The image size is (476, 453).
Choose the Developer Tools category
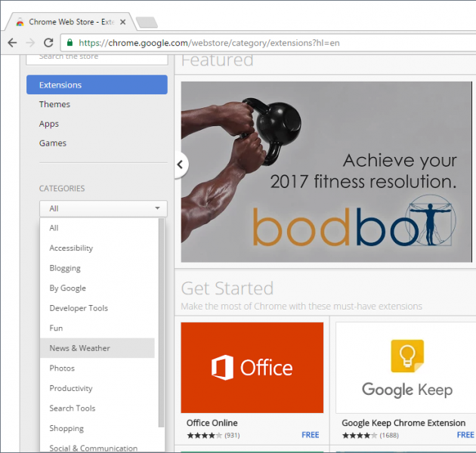coord(97,308)
